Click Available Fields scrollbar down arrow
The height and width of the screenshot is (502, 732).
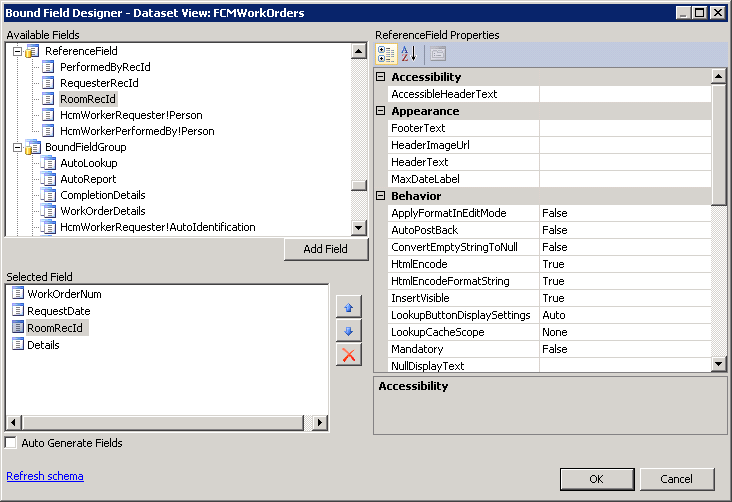tap(359, 228)
